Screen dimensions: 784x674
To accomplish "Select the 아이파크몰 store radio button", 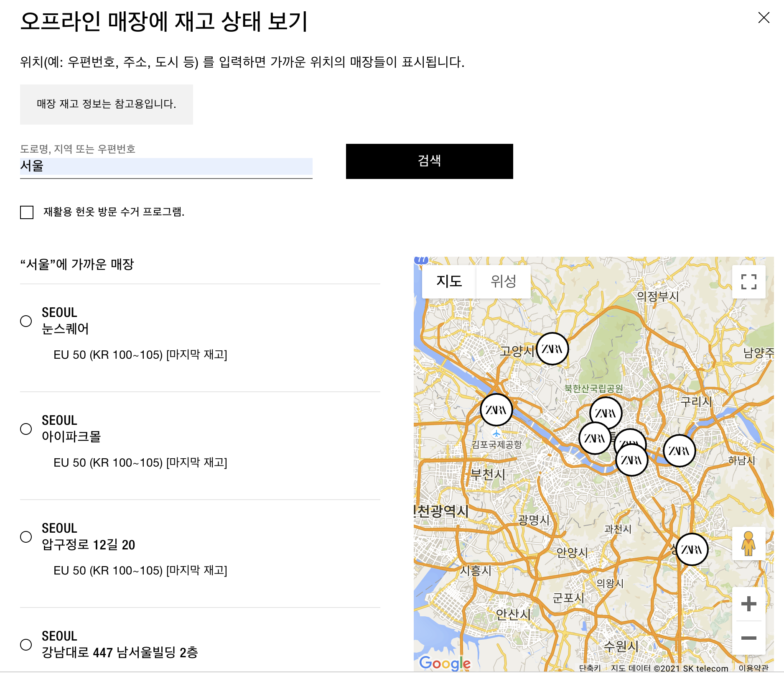I will (26, 429).
